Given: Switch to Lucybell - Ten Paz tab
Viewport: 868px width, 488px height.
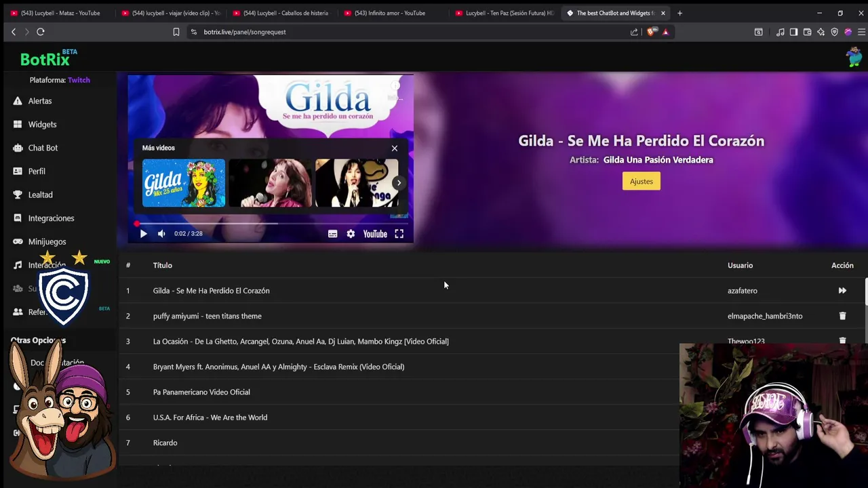Looking at the screenshot, I should pos(505,13).
